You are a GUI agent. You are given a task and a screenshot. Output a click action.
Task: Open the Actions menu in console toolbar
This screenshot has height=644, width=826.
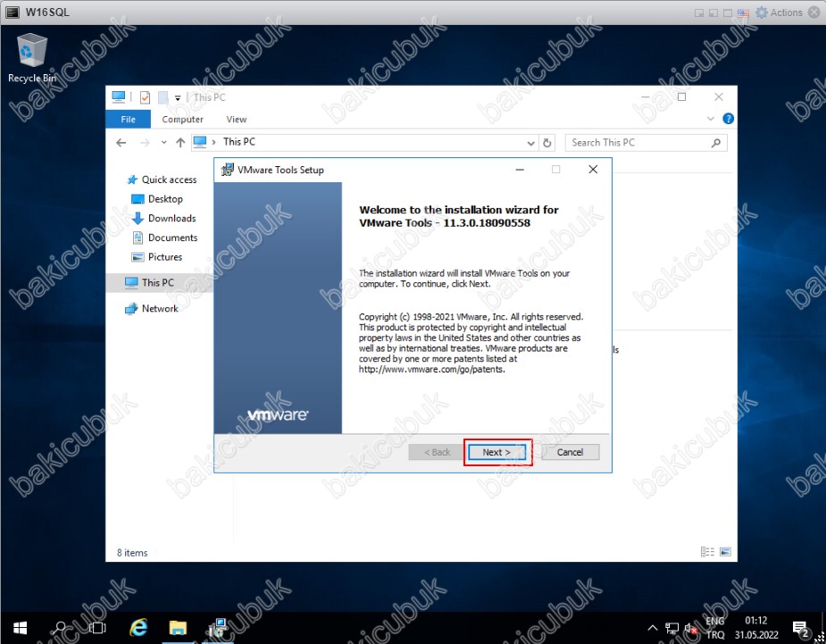click(x=786, y=13)
